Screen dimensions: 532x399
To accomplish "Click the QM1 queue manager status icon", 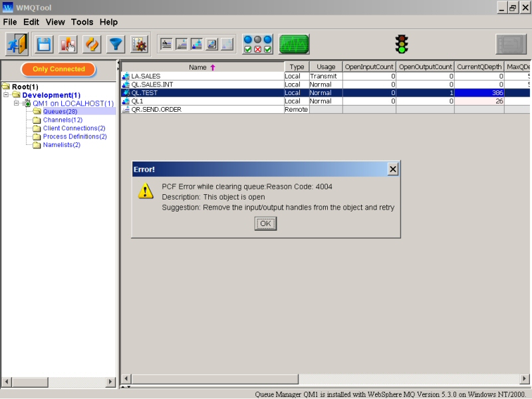I will coord(27,103).
